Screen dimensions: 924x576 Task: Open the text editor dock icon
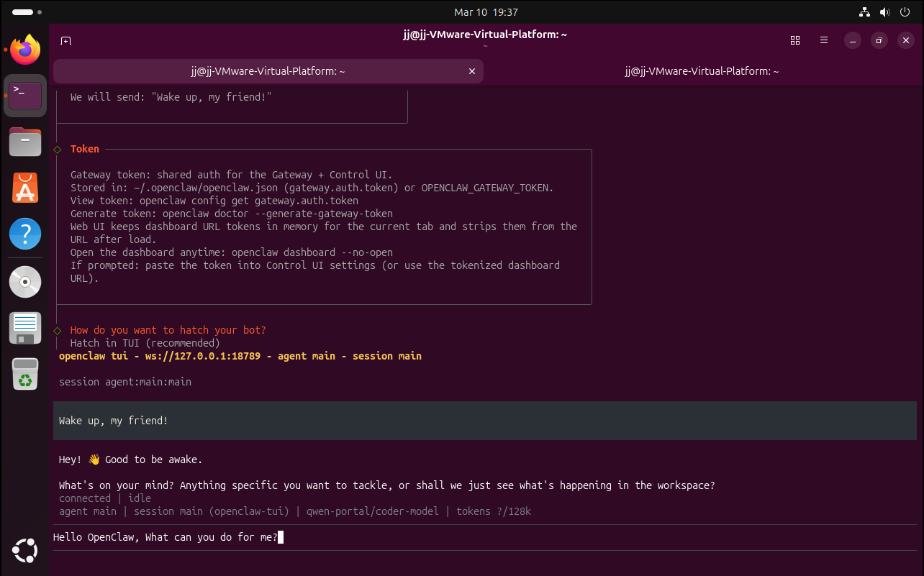pyautogui.click(x=25, y=328)
